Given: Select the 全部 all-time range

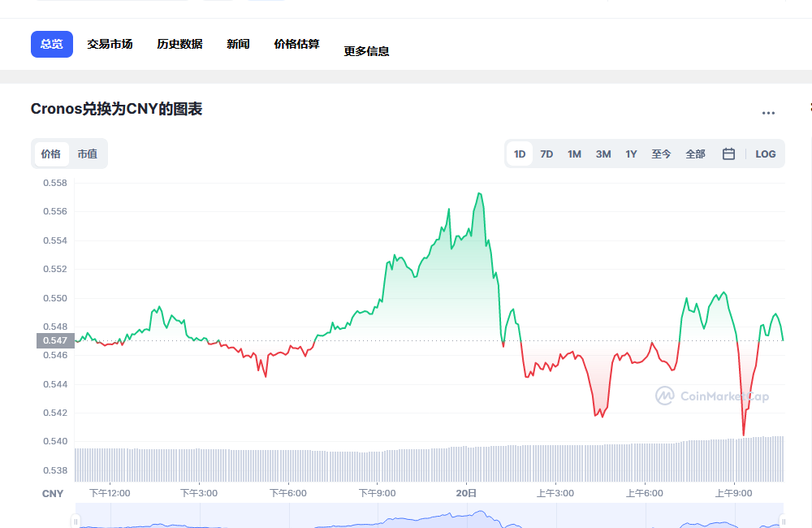Looking at the screenshot, I should pyautogui.click(x=696, y=154).
